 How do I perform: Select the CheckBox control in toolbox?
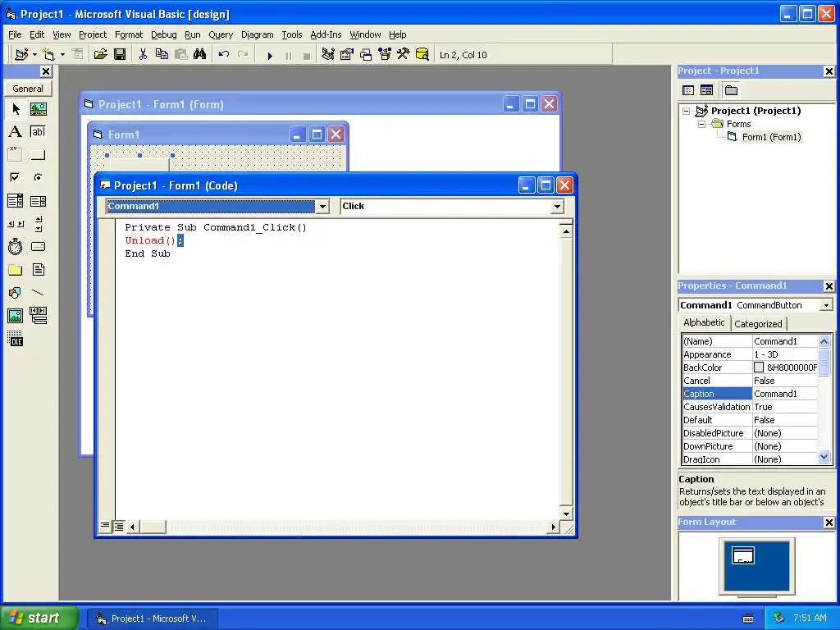[16, 177]
